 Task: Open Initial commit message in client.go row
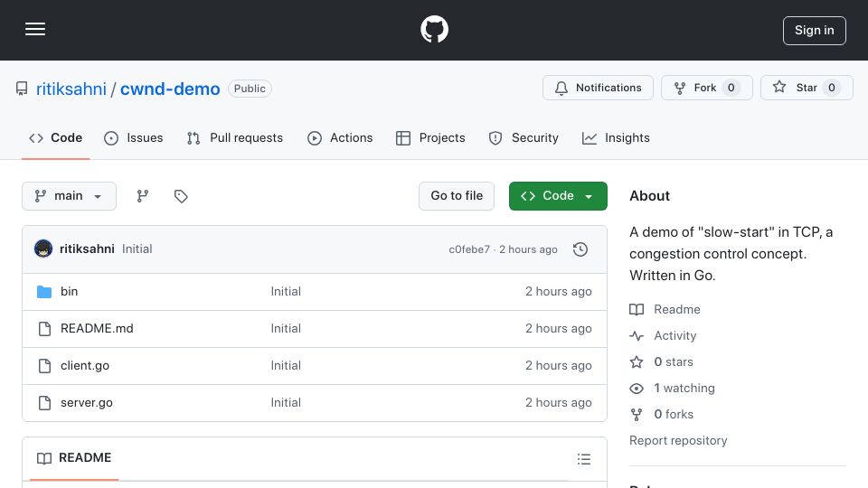pyautogui.click(x=286, y=366)
